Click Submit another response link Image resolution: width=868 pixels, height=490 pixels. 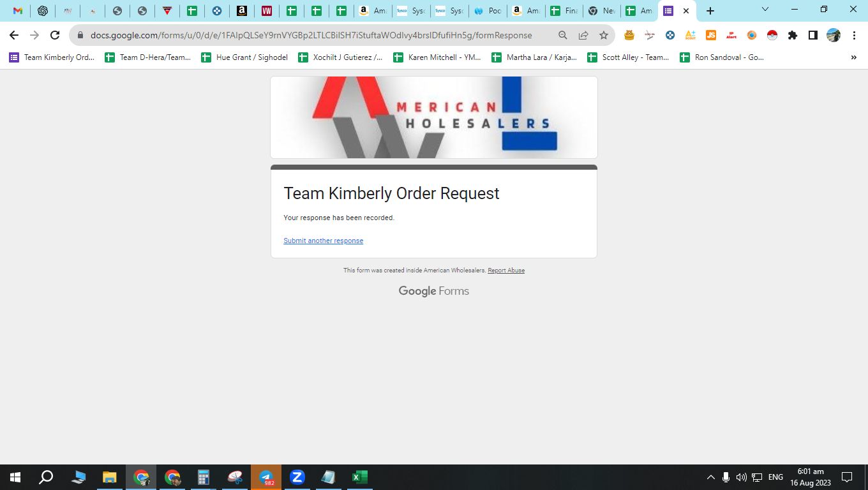(x=323, y=241)
